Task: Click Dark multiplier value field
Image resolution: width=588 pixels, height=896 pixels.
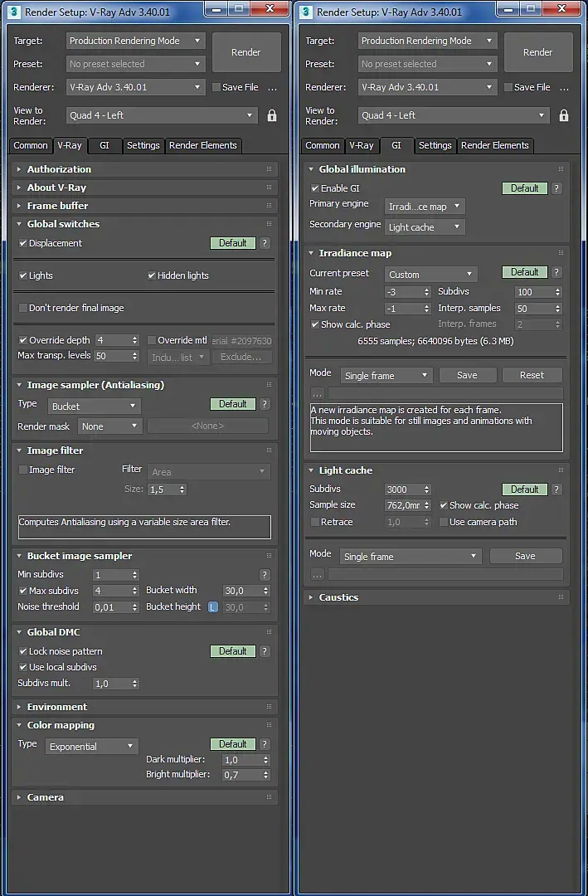Action: tap(241, 760)
